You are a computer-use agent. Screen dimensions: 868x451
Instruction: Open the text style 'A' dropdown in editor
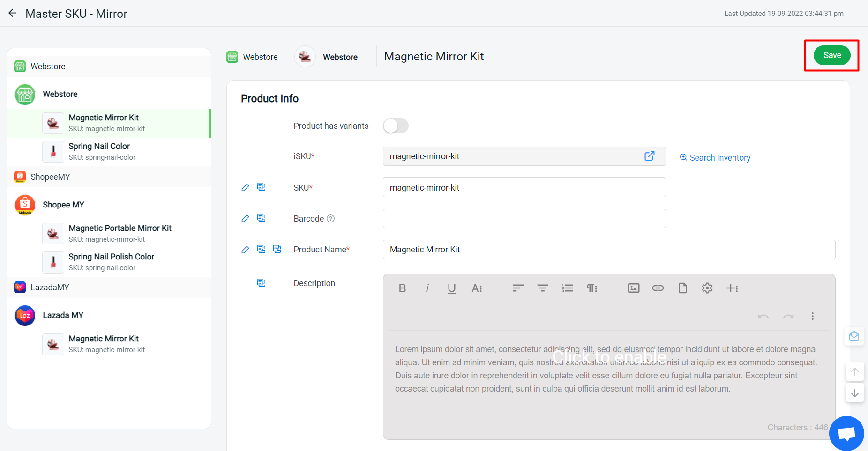(x=477, y=288)
